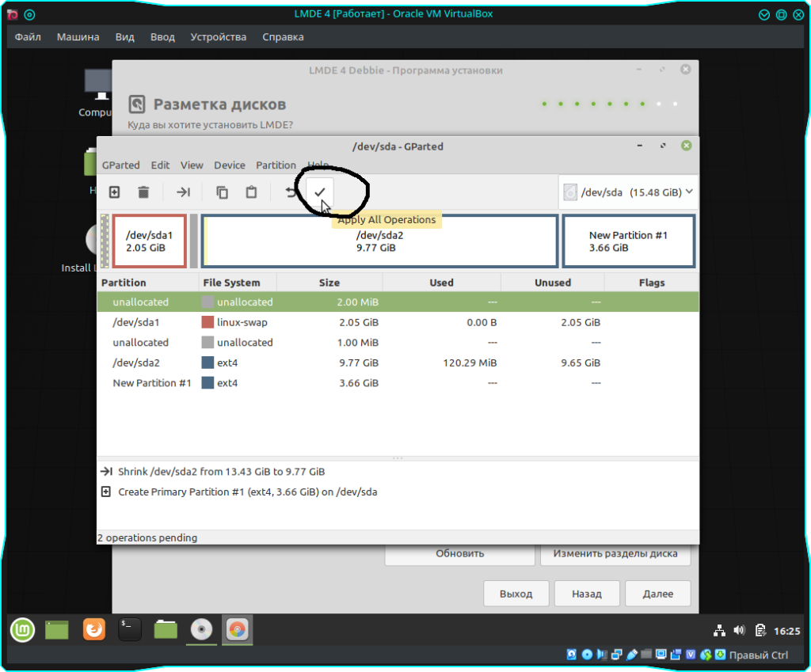Click the Далее button
The width and height of the screenshot is (811, 672).
[x=657, y=594]
